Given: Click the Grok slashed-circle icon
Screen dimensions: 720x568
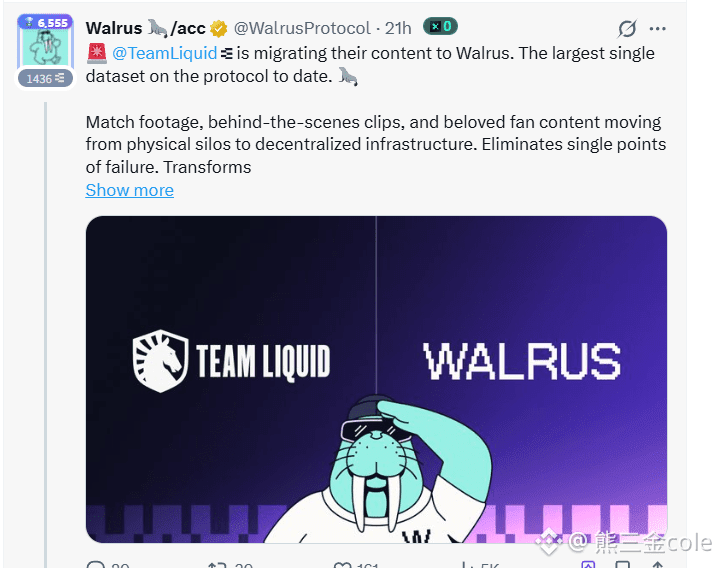Looking at the screenshot, I should (627, 28).
